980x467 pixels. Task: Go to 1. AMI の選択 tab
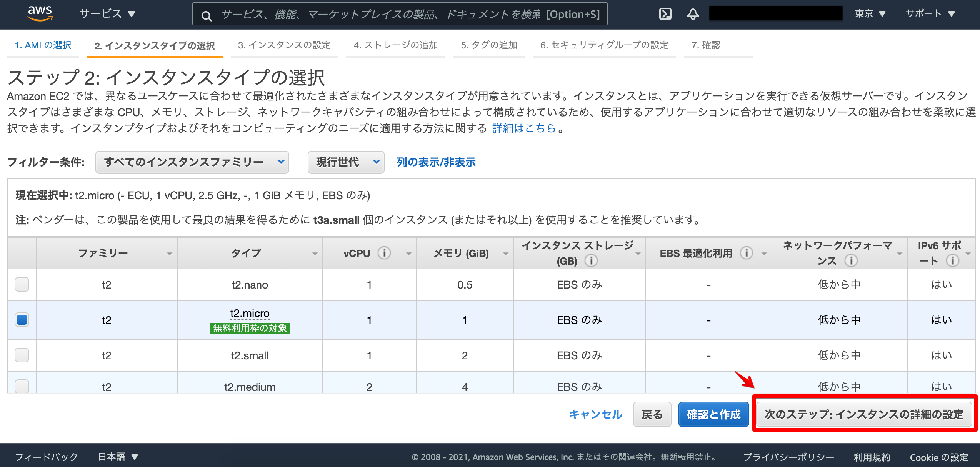click(x=43, y=45)
